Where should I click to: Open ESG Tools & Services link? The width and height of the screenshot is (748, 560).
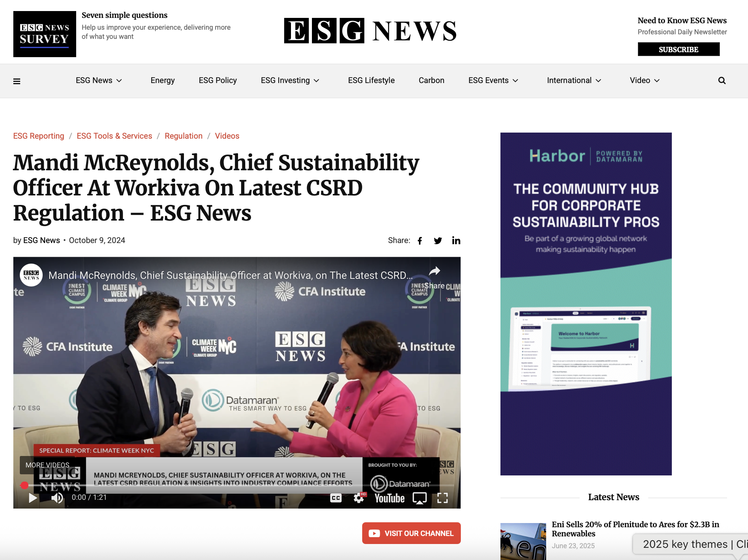click(114, 136)
